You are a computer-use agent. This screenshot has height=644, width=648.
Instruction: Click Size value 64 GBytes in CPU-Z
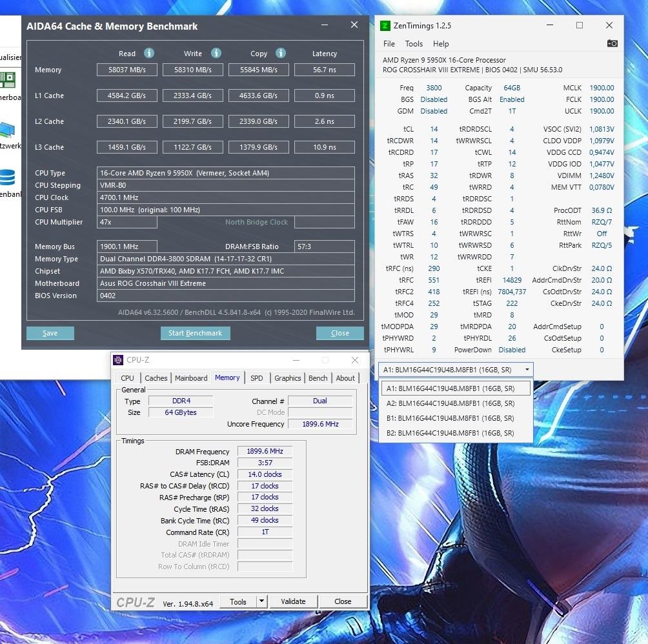pos(181,412)
